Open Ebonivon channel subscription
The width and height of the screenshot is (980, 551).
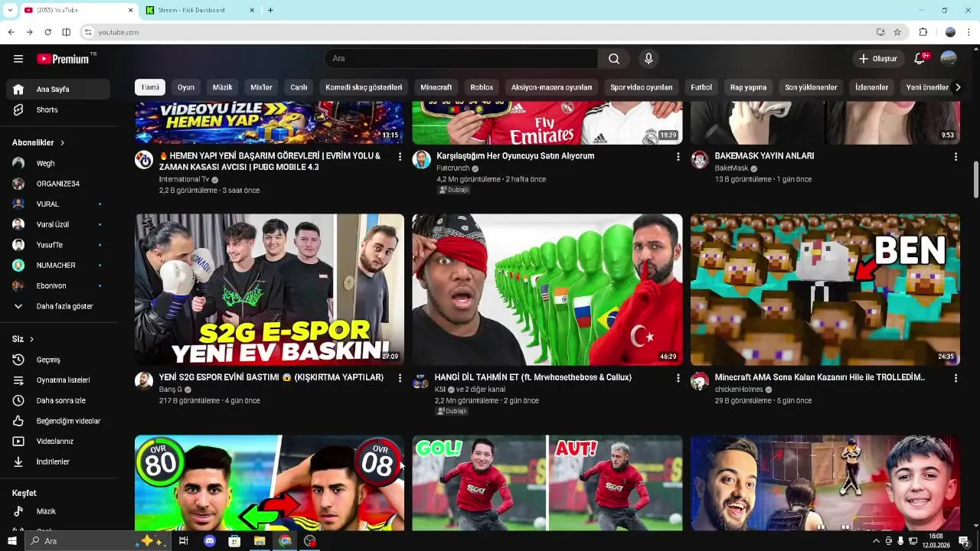58,286
